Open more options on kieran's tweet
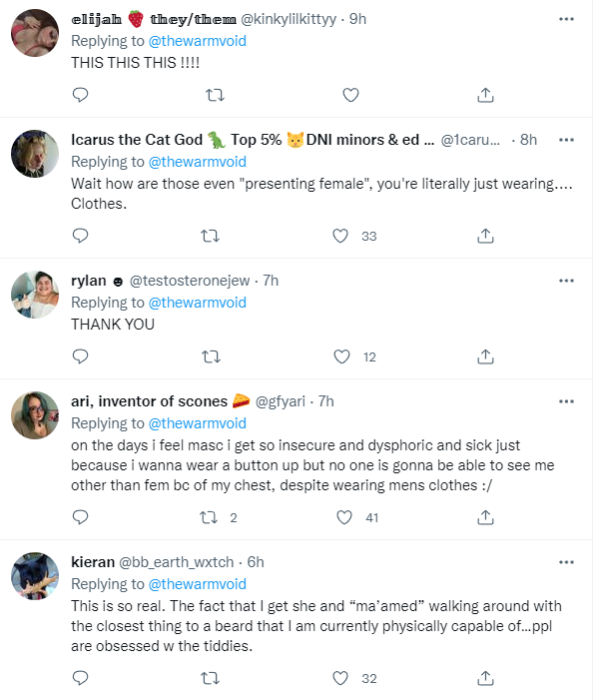 tap(566, 561)
